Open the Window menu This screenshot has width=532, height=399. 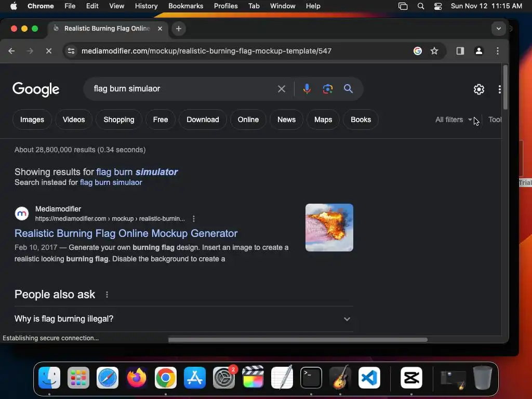283,6
